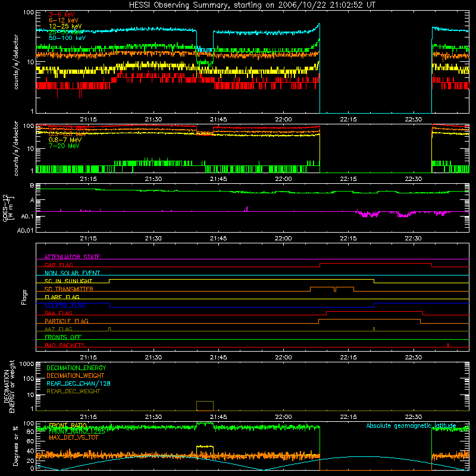This screenshot has height=476, width=476.
Task: Click the olive A4Z_FLAG label
Action: 58,329
